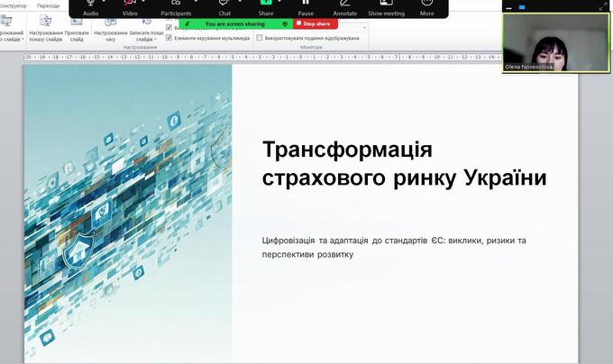Click the green Share button
613x364 pixels.
[266, 5]
